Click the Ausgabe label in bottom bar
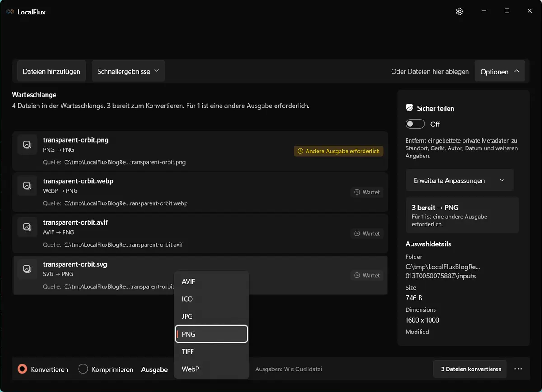This screenshot has height=392, width=542. point(154,369)
